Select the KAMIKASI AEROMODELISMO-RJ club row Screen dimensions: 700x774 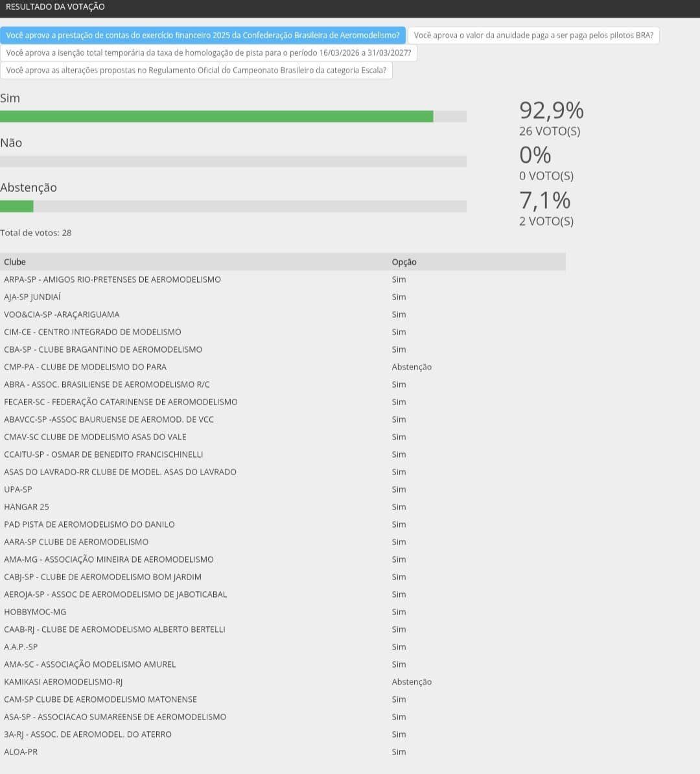pyautogui.click(x=63, y=682)
